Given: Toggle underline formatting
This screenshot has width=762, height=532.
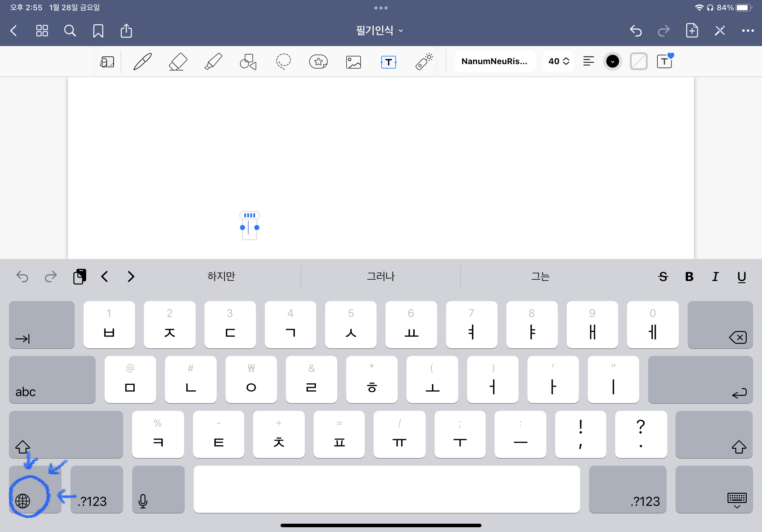Looking at the screenshot, I should pyautogui.click(x=742, y=277).
